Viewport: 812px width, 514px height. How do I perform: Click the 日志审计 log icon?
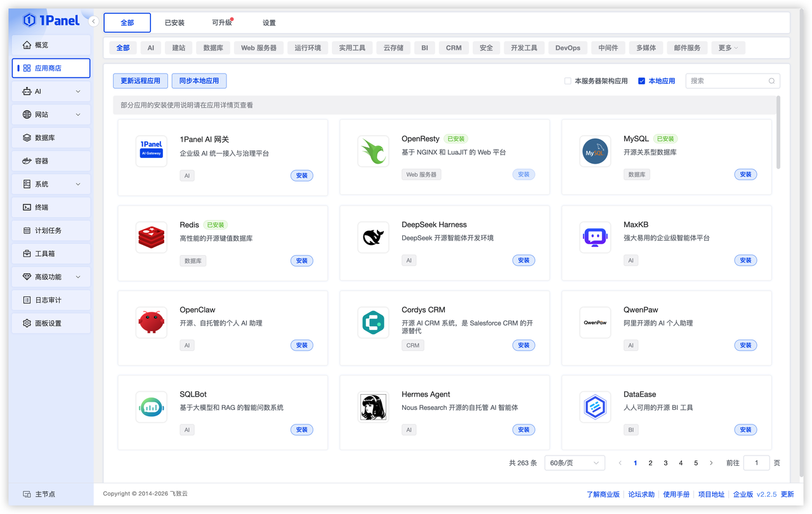27,300
